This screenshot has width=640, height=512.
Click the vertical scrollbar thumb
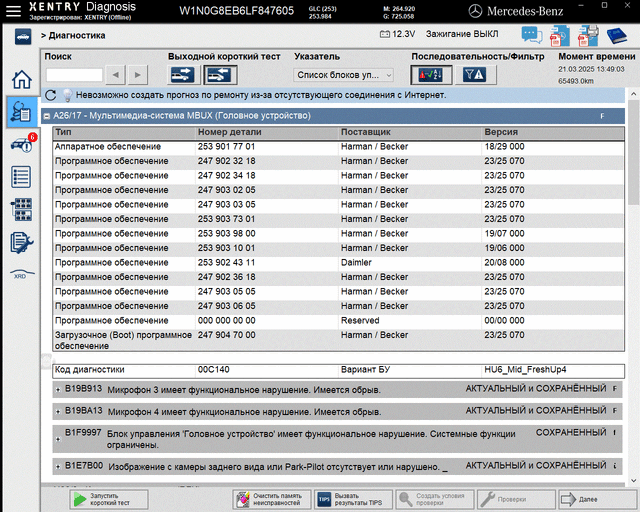(x=633, y=153)
